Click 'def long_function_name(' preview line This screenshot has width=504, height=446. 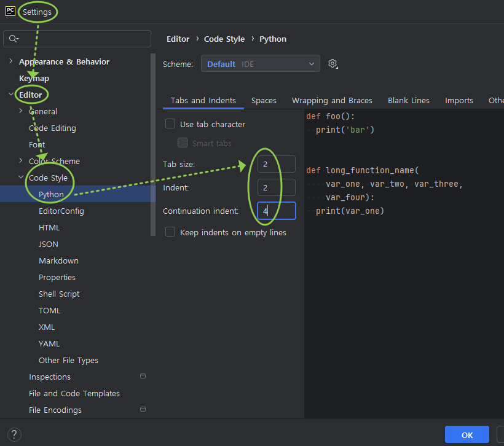pyautogui.click(x=363, y=170)
